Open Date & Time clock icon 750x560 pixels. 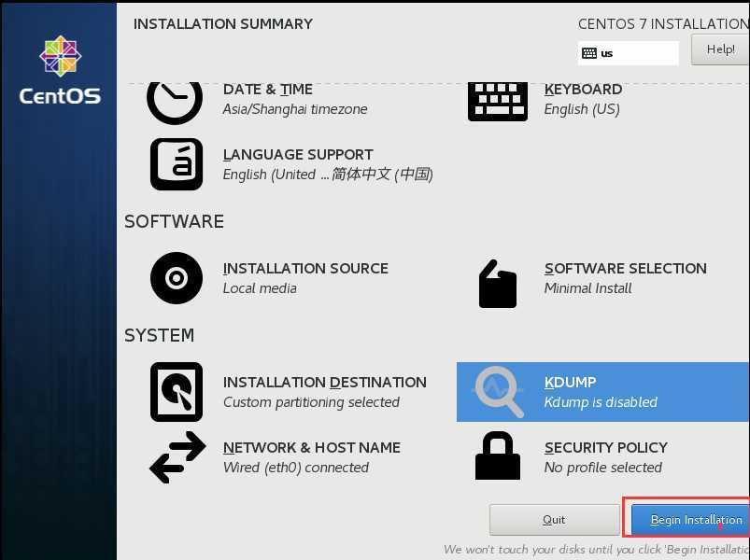(x=175, y=102)
